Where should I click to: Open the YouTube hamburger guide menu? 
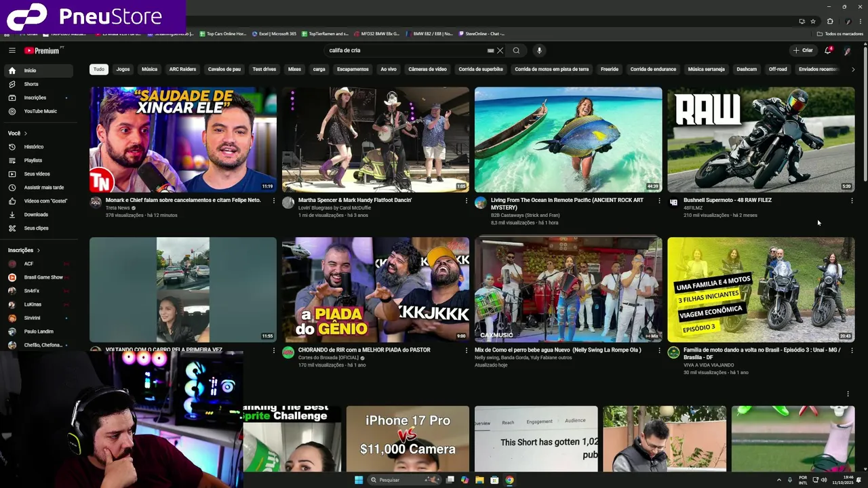tap(12, 50)
